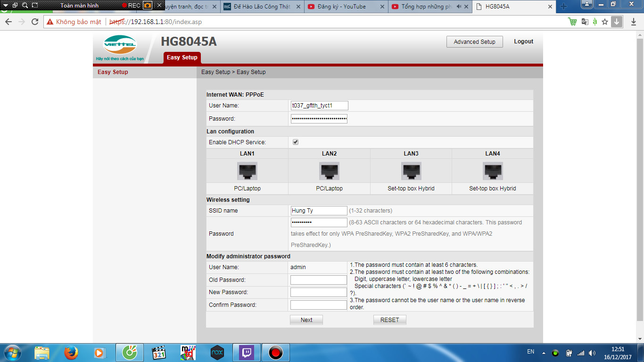Image resolution: width=644 pixels, height=362 pixels.
Task: Bookmark this page with the star icon
Action: [x=605, y=22]
